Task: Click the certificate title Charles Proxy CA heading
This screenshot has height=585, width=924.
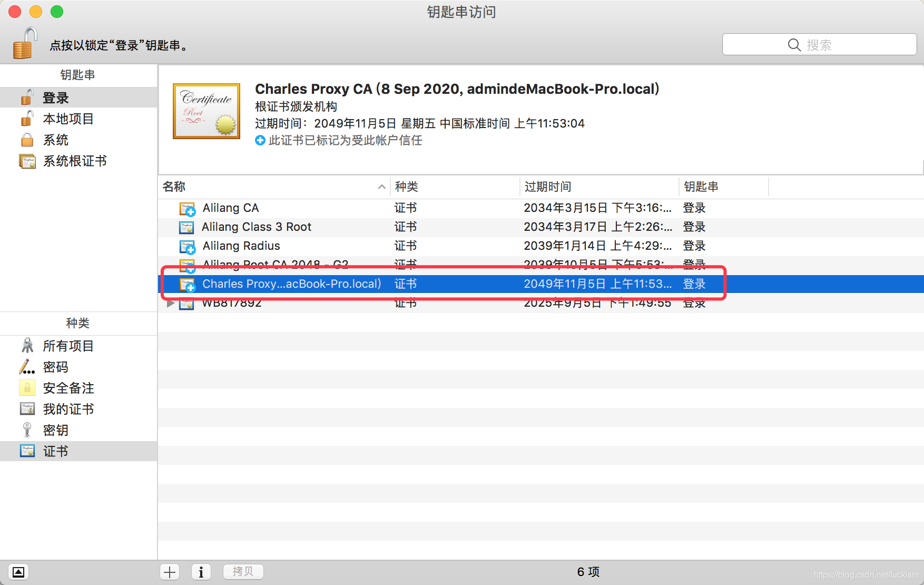Action: pos(457,89)
